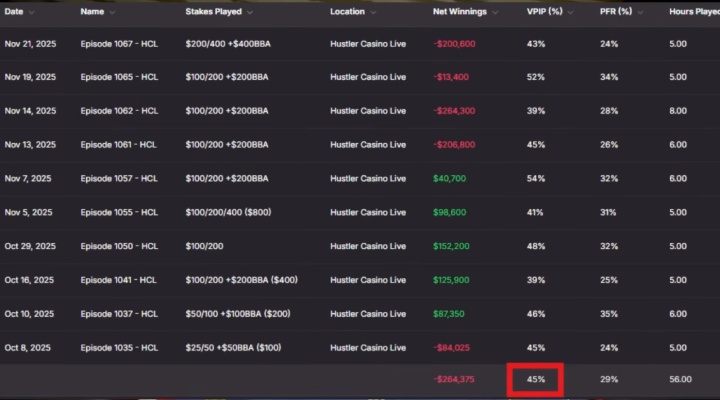
Task: Select Episode 1062 - HCL row name
Action: (118, 111)
